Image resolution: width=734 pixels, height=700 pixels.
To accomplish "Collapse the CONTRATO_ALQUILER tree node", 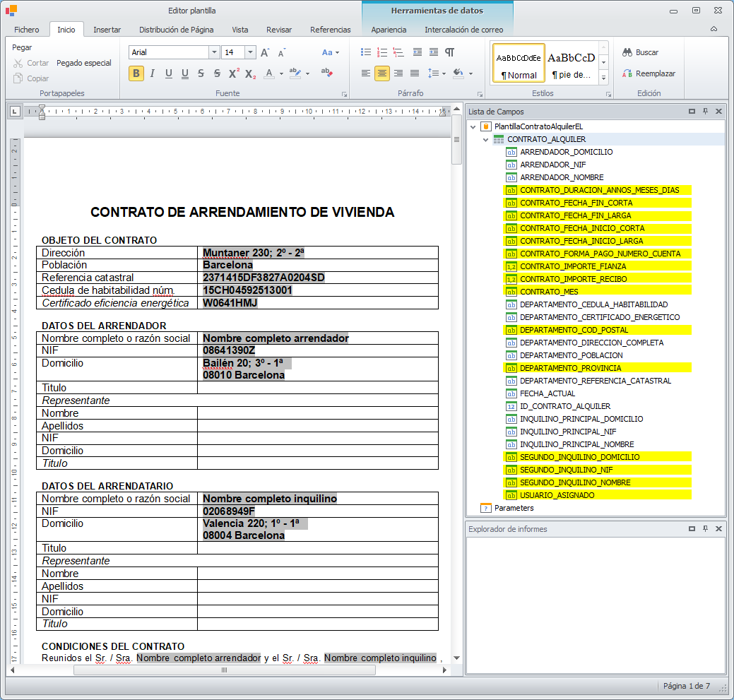I will pos(486,139).
